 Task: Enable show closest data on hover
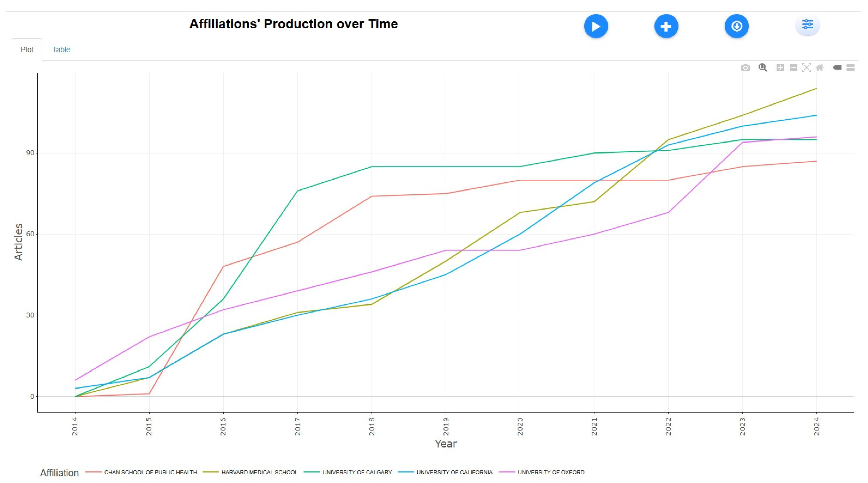837,68
